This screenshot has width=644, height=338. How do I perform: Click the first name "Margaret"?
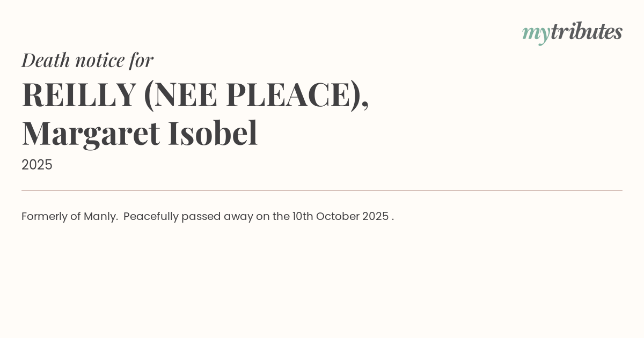pyautogui.click(x=91, y=133)
